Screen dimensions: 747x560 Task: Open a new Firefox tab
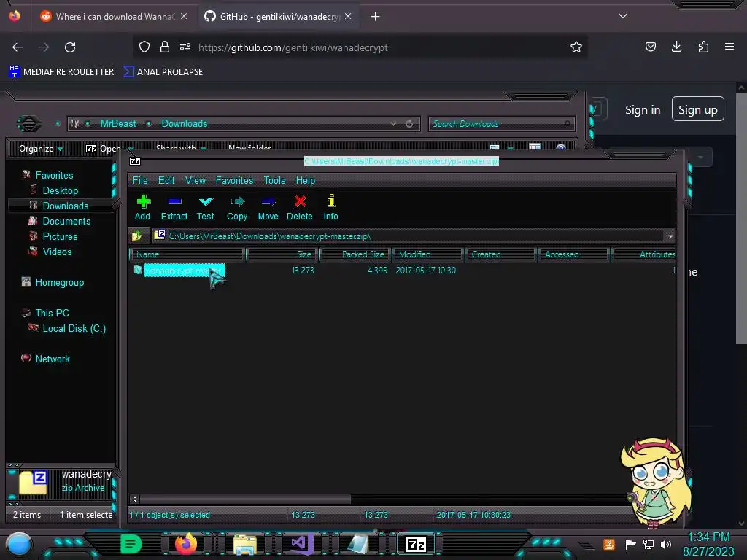coord(376,17)
